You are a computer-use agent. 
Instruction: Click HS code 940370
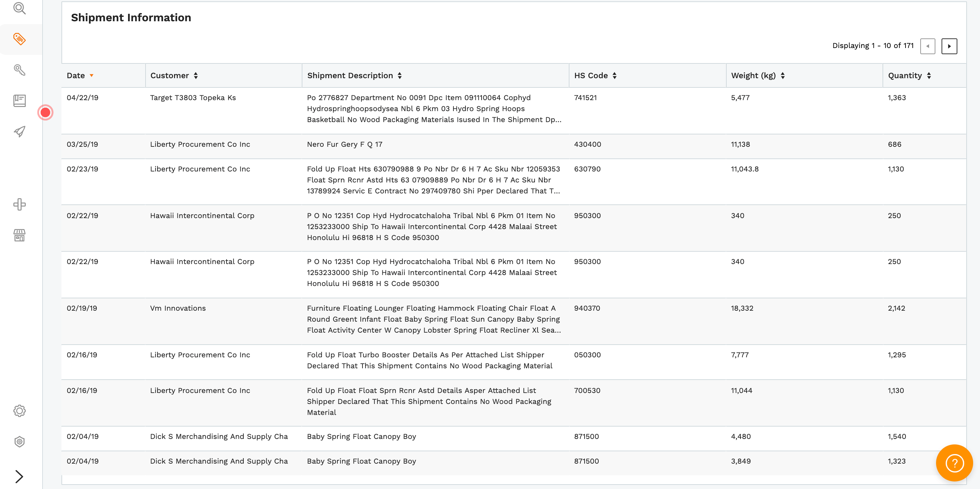[587, 308]
